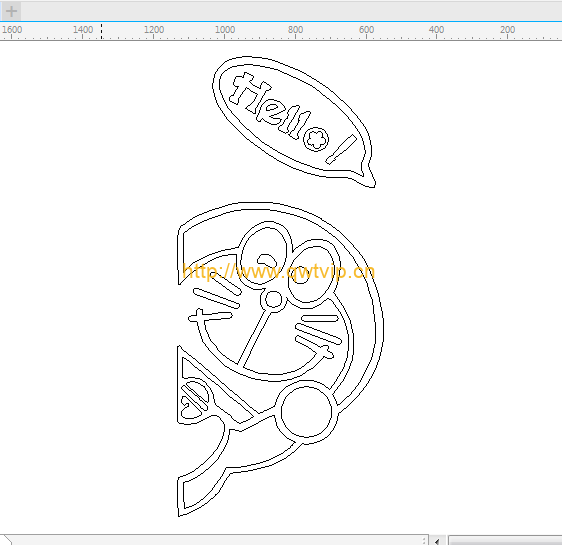Click the 1000 mark on the horizontal ruler
562x545 pixels.
[x=225, y=30]
